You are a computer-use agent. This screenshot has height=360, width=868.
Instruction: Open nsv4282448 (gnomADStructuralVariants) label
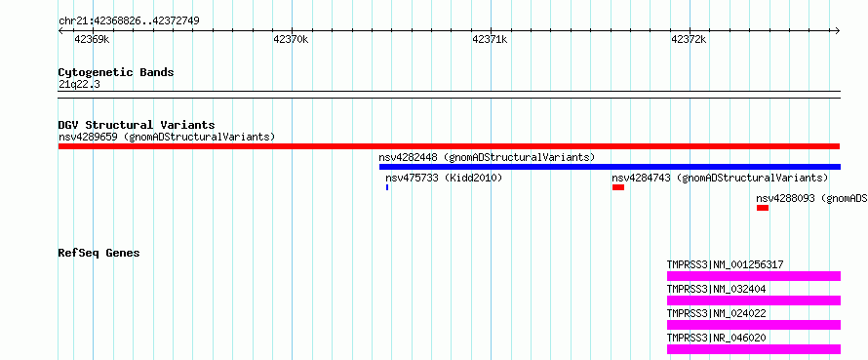point(487,157)
